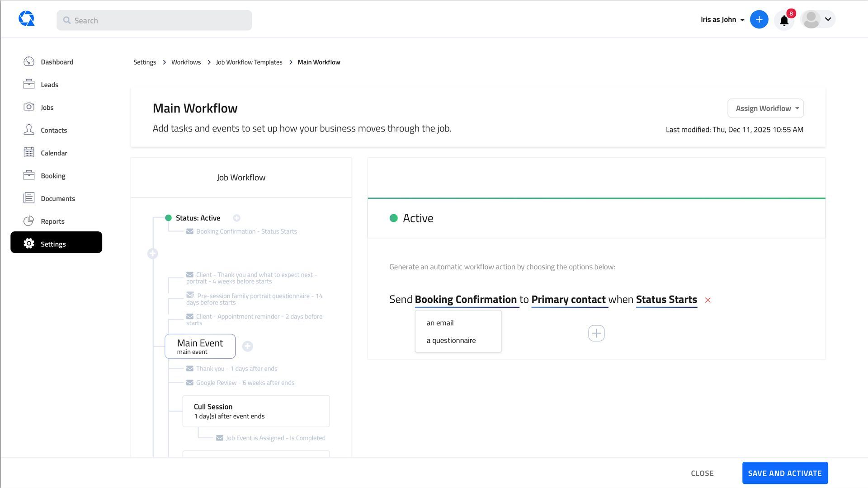Expand the Iris as John account dropdown
The width and height of the screenshot is (868, 488).
click(722, 19)
